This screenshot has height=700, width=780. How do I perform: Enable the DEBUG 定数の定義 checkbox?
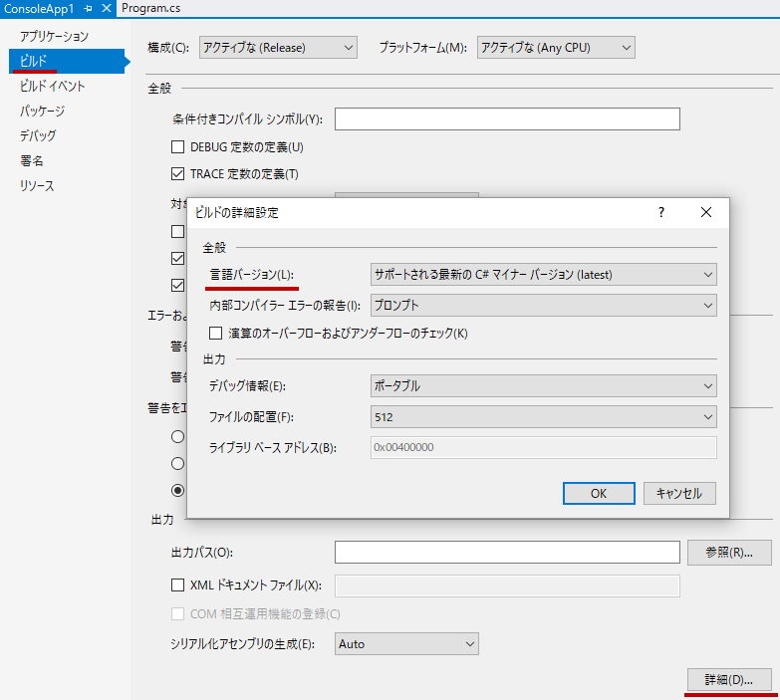tap(177, 147)
